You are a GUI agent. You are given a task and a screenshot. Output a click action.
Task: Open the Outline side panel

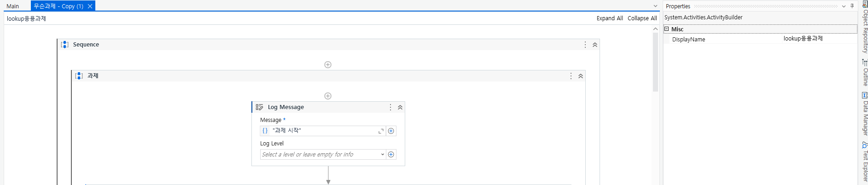click(865, 73)
